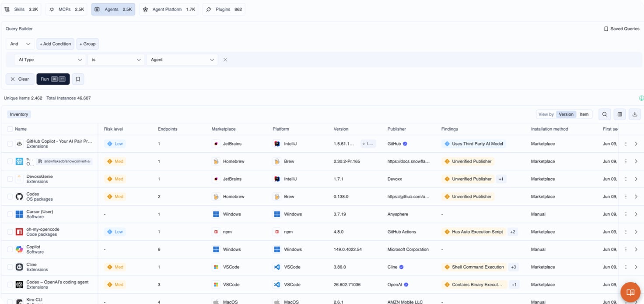Image resolution: width=644 pixels, height=304 pixels.
Task: Expand the GitHub Copilot row chevron
Action: [636, 144]
